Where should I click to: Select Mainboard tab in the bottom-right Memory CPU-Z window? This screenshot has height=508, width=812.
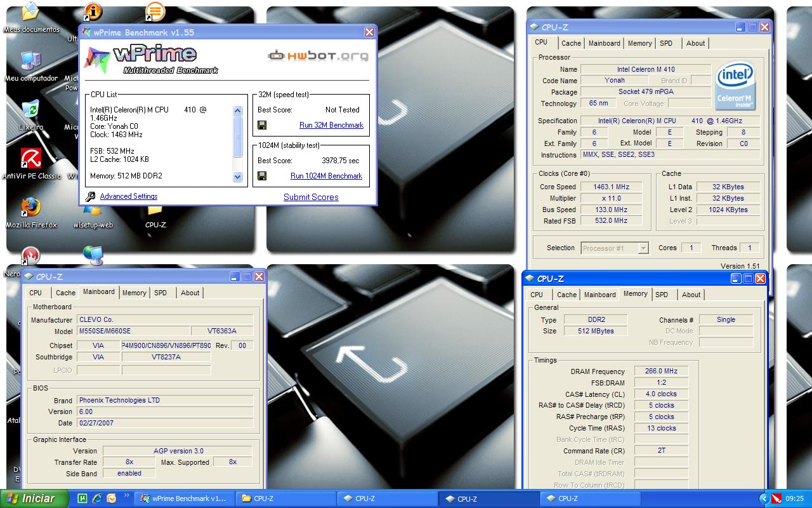pyautogui.click(x=600, y=295)
